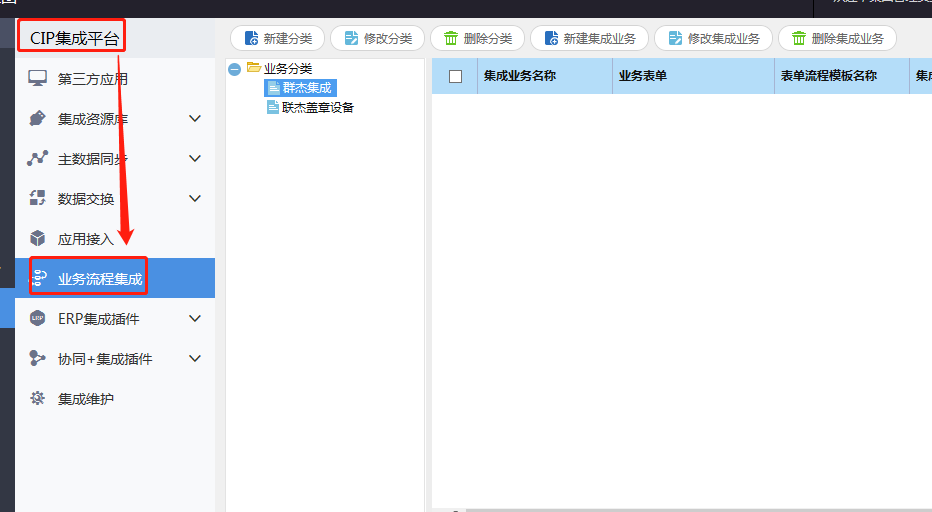Select 应用接入 in the sidebar

[115, 239]
